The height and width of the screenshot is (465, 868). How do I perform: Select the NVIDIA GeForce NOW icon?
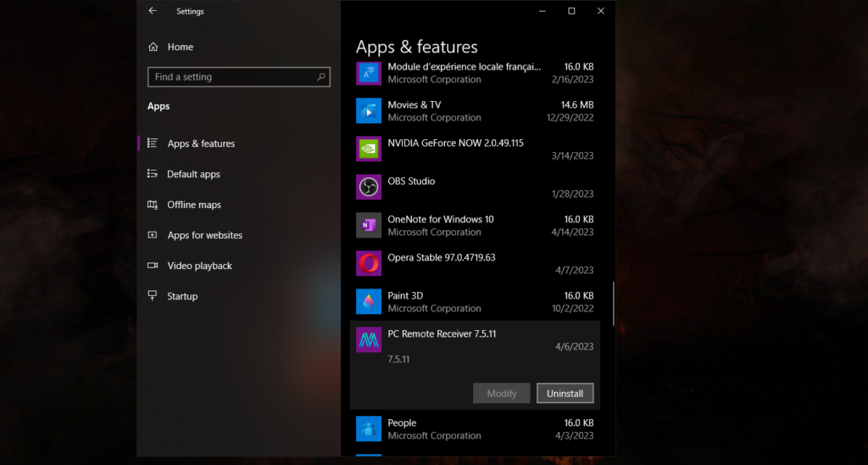[369, 149]
